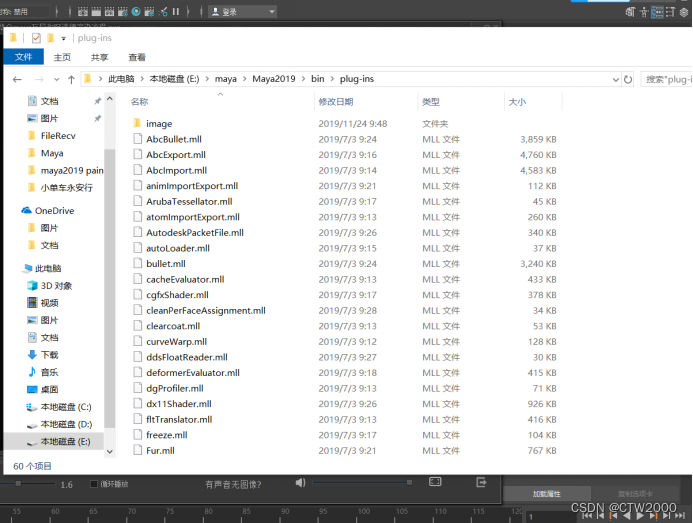Image resolution: width=693 pixels, height=523 pixels.
Task: Click 本地磁盘 (E:) in the breadcrumb
Action: [x=175, y=79]
